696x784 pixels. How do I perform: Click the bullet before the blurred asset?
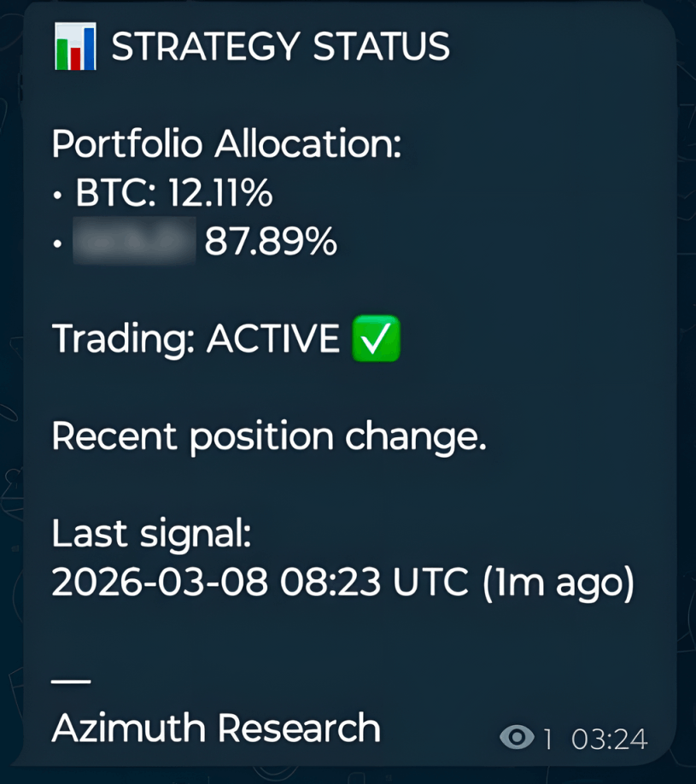[56, 246]
